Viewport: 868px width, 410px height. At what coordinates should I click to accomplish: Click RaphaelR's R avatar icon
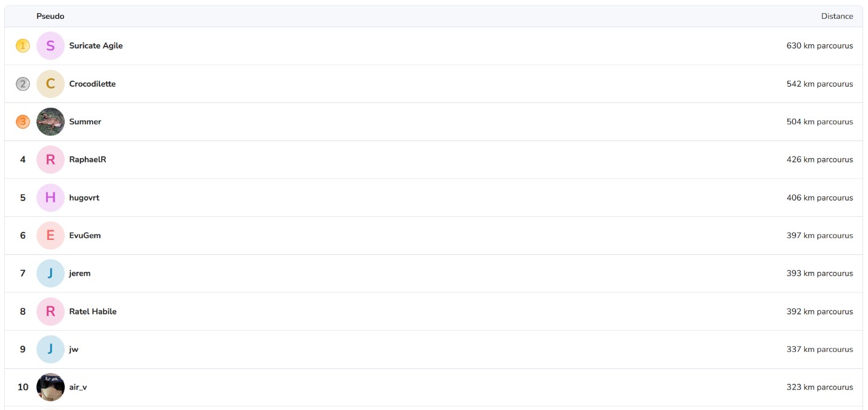[50, 159]
